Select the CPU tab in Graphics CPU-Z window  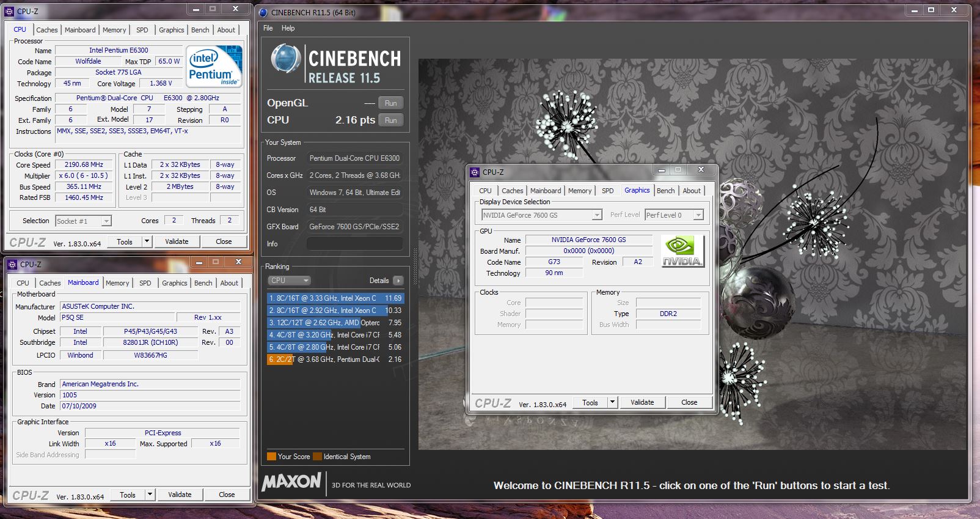coord(485,191)
